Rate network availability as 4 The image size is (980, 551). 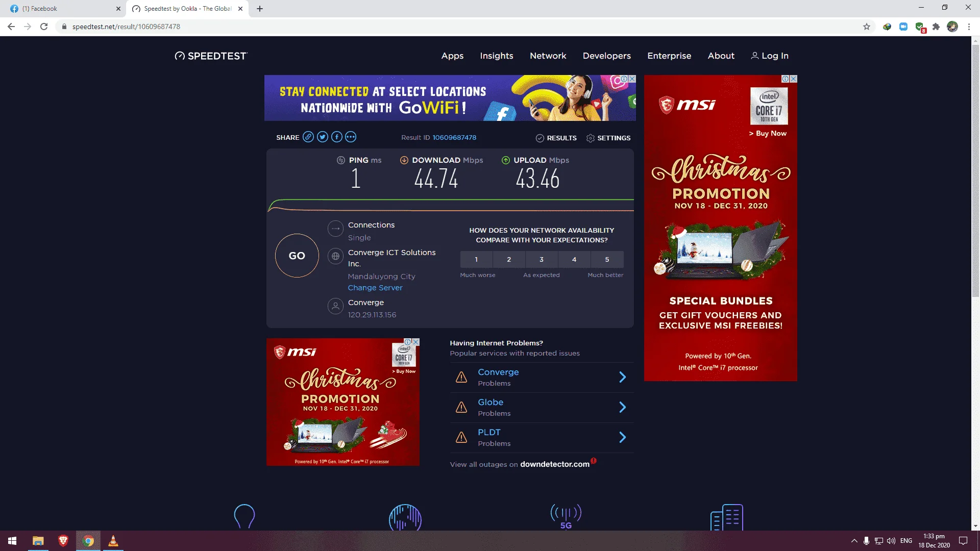tap(574, 260)
